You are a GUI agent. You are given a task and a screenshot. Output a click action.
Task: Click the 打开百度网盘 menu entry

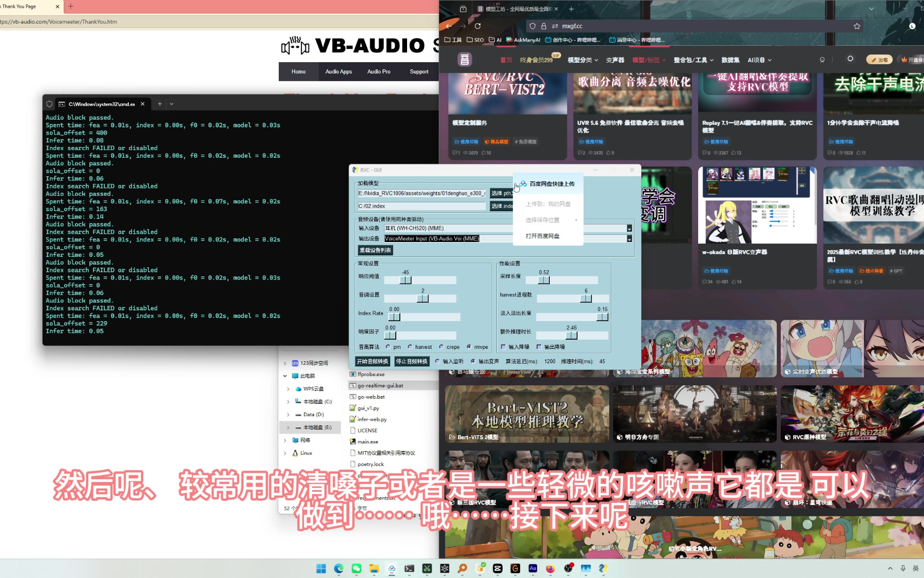coord(543,236)
